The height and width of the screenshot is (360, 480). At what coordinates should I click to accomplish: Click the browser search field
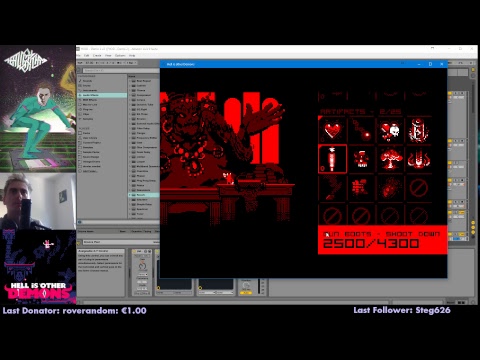pyautogui.click(x=120, y=70)
